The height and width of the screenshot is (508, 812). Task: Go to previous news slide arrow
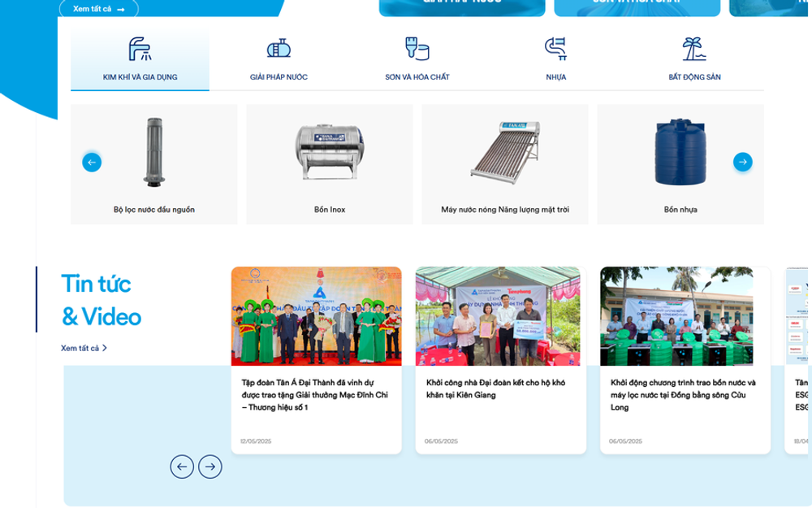[x=182, y=467]
